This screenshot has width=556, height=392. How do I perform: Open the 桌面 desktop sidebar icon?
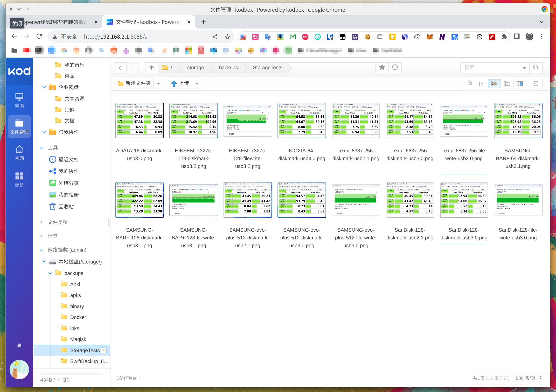click(x=19, y=100)
